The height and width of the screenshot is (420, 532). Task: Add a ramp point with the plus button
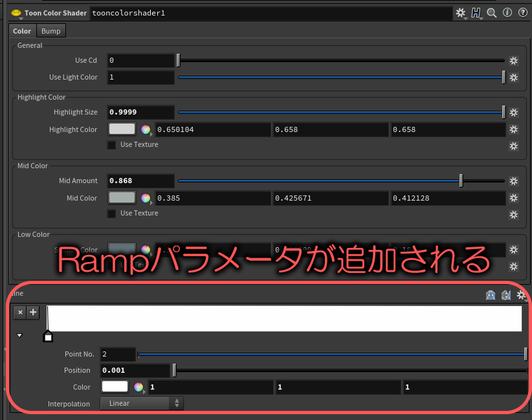pyautogui.click(x=33, y=313)
